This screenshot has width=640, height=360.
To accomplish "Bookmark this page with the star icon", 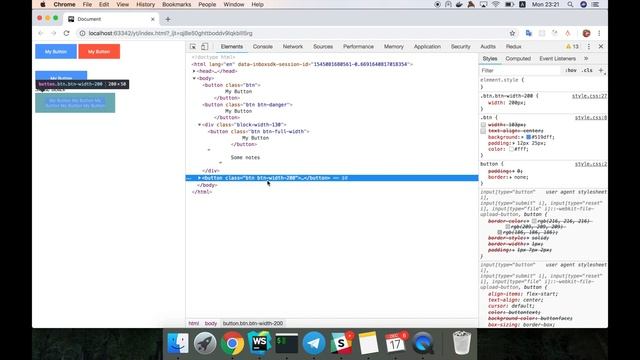I will pos(512,33).
